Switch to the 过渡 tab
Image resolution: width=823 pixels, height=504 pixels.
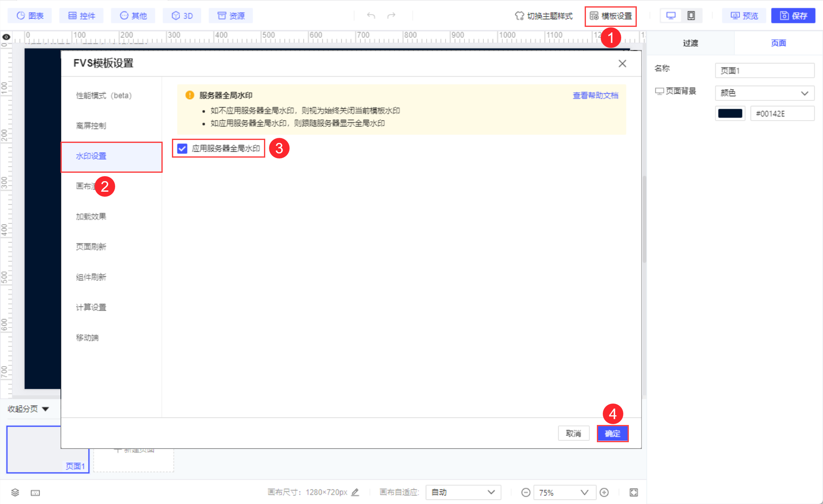[x=690, y=43]
